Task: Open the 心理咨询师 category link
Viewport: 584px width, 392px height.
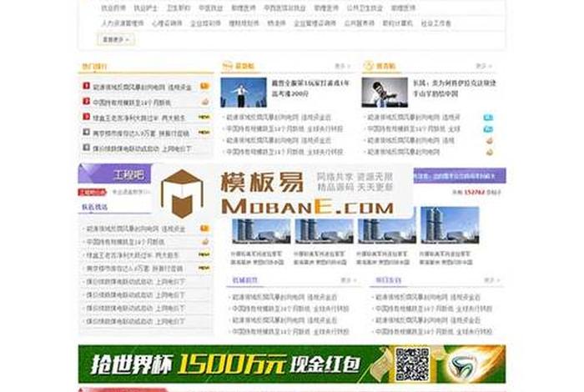Action: 167,23
